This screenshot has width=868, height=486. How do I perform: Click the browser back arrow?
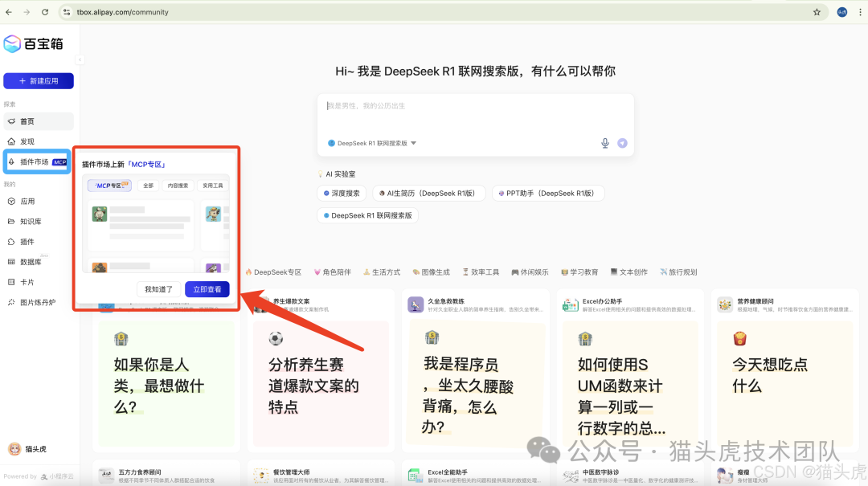pyautogui.click(x=9, y=12)
